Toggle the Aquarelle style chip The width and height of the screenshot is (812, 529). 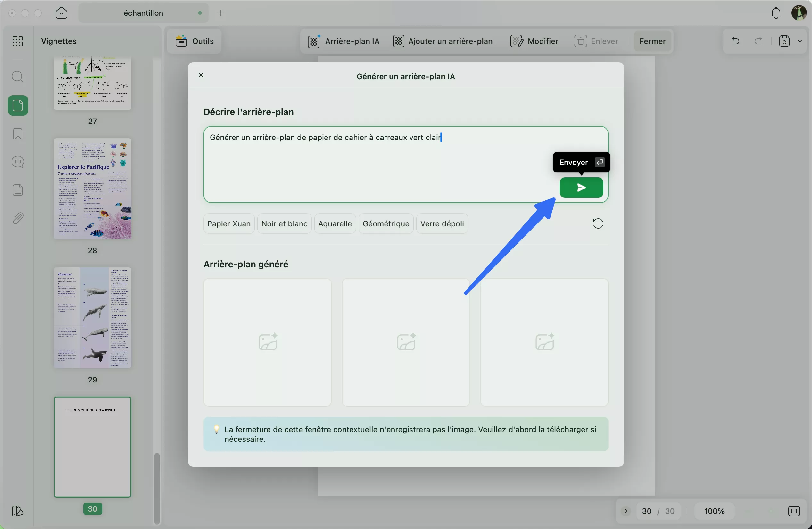click(335, 223)
